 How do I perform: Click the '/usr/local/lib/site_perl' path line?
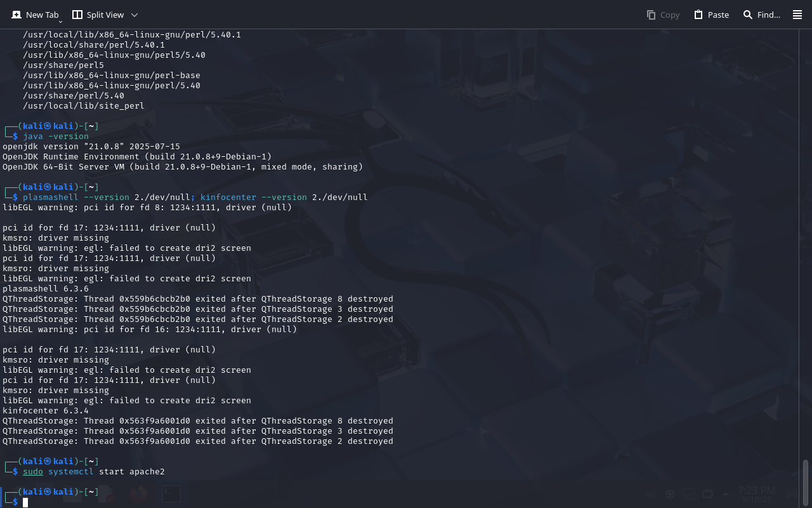[x=84, y=106]
